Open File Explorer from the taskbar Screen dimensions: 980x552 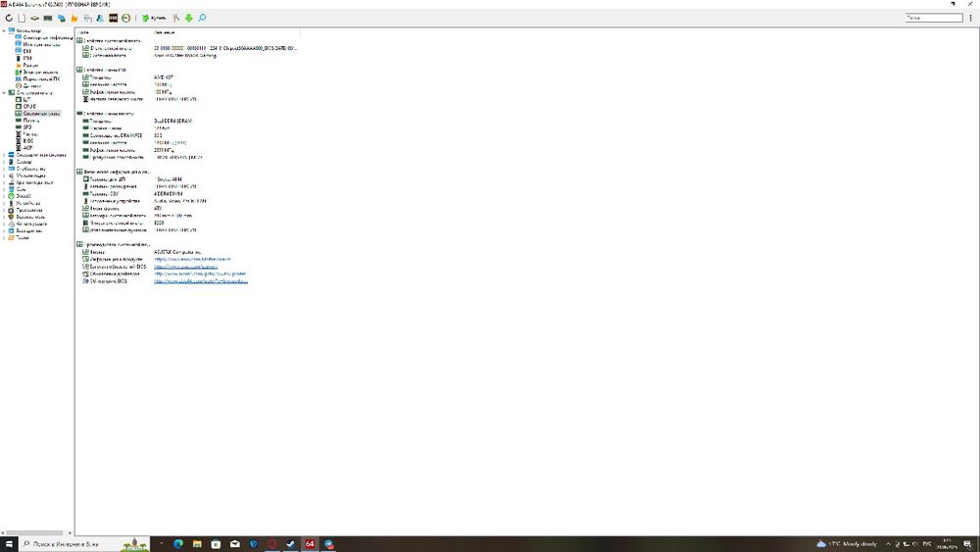(197, 544)
